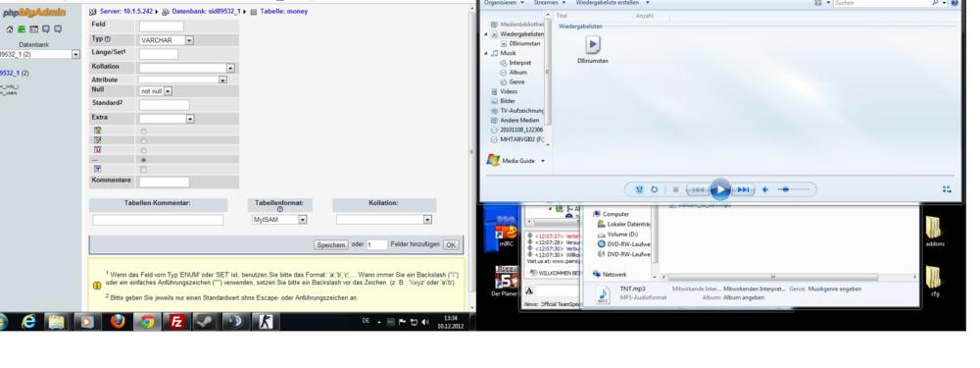
Task: Open the Typ VARCHAR dropdown
Action: (167, 40)
